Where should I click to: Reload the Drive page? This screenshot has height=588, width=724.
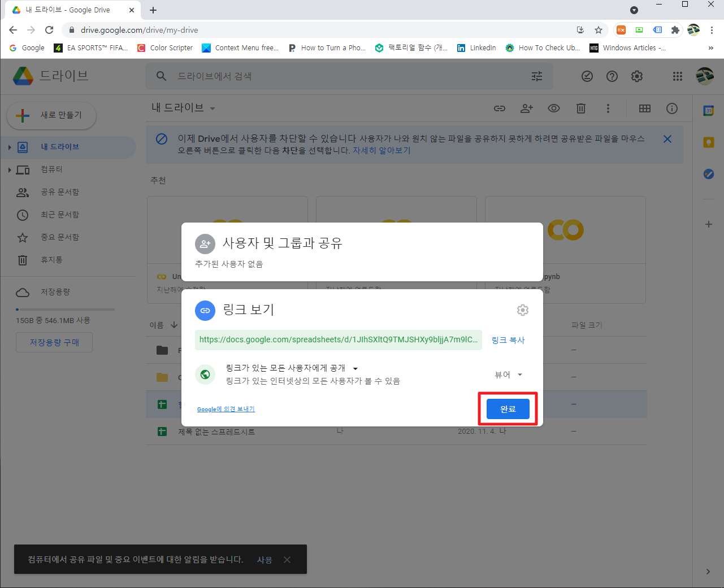point(49,30)
